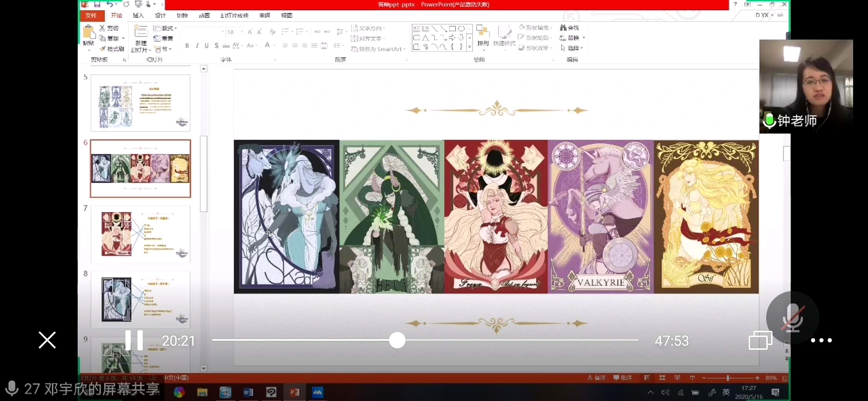Click the Cut scissors icon
Image resolution: width=868 pixels, height=401 pixels.
(102, 28)
